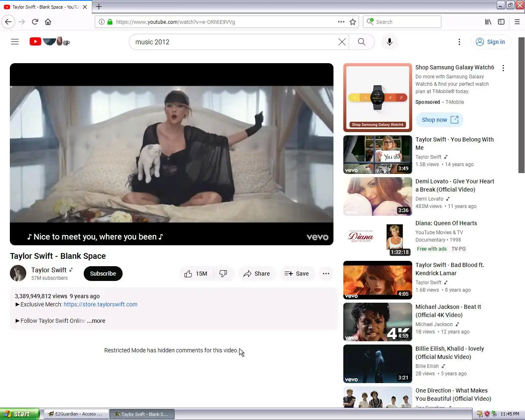Open Taylor Swift channel avatar
The image size is (525, 420).
18,274
